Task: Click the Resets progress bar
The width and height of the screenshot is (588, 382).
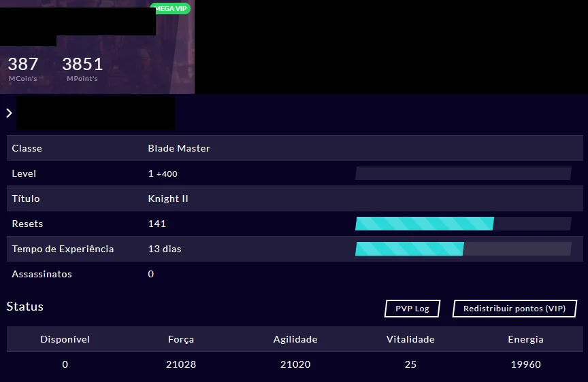Action: (463, 224)
